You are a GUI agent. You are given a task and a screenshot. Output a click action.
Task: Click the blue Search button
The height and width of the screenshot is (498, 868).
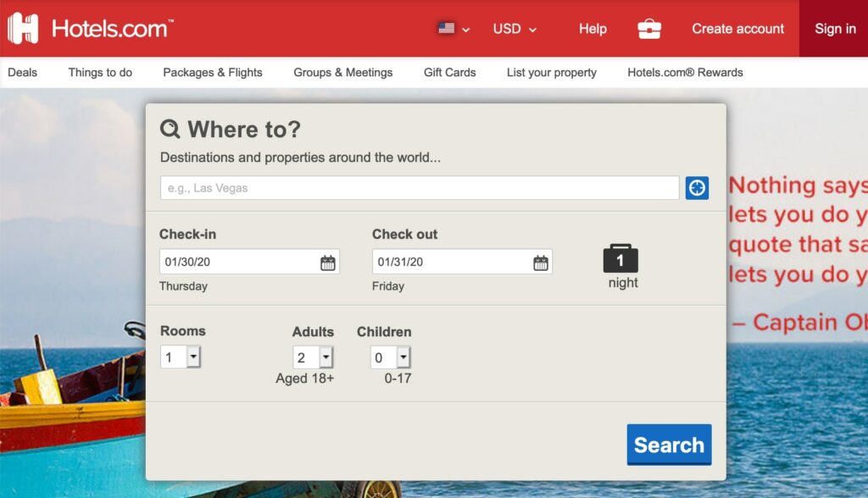coord(670,445)
